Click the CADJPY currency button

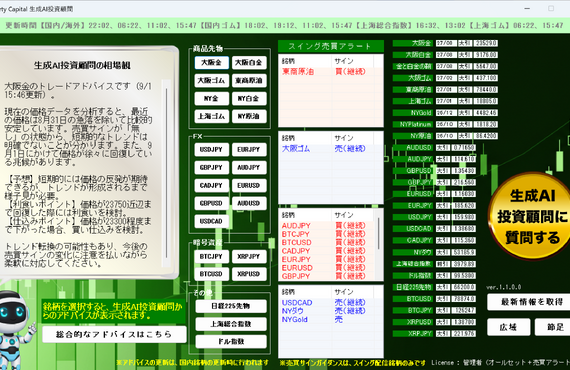click(x=212, y=185)
